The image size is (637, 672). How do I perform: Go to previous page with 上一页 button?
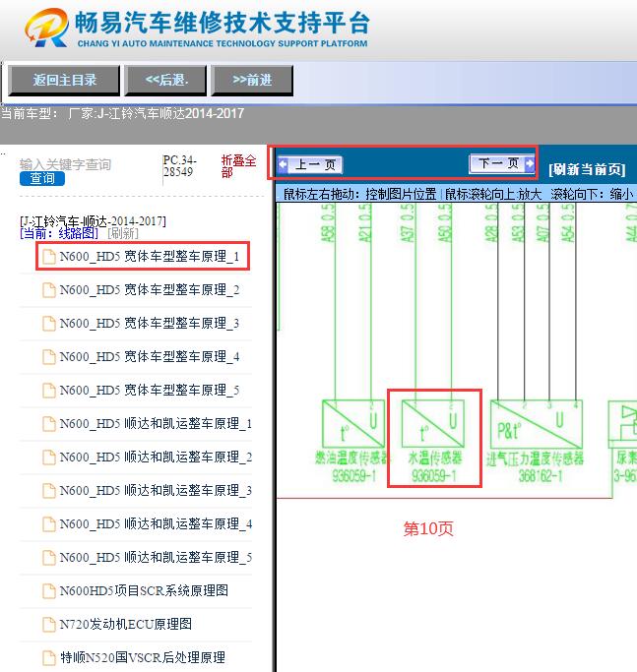[x=310, y=164]
